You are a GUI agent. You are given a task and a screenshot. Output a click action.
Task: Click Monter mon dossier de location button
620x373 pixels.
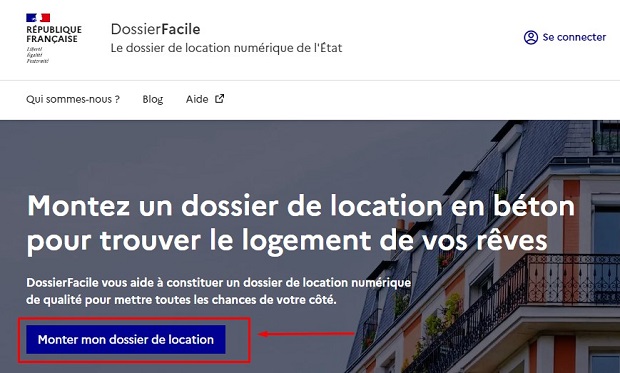tap(126, 339)
